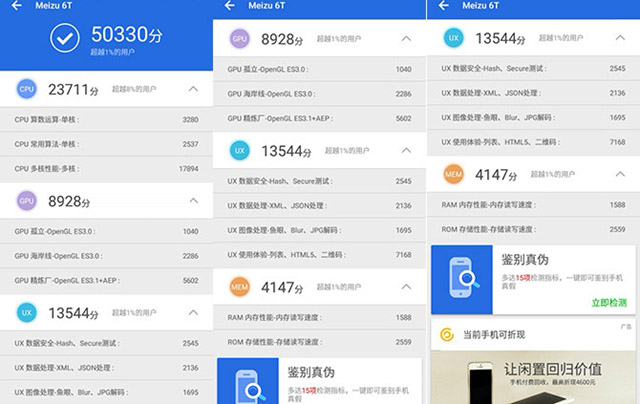Select UX 数据安全 row 2545 in left screenshot
The image size is (640, 404).
[107, 343]
